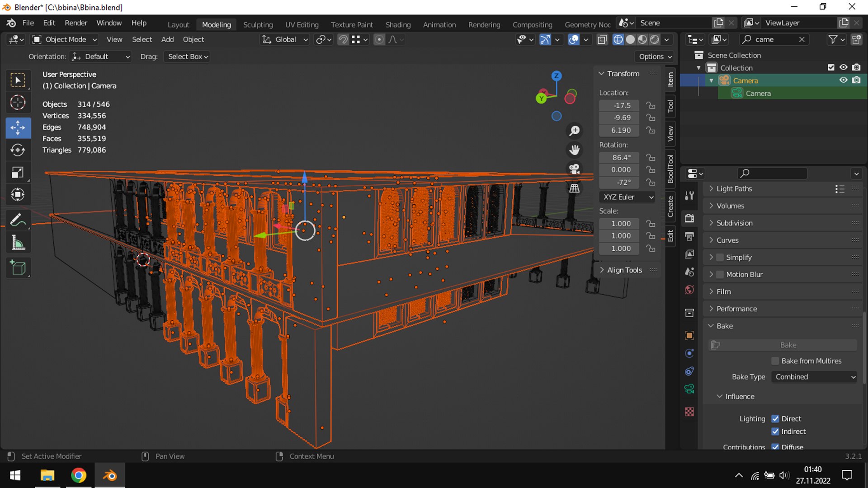Screen dimensions: 868x488
Task: Enable the Motion Blur checkbox
Action: click(720, 275)
